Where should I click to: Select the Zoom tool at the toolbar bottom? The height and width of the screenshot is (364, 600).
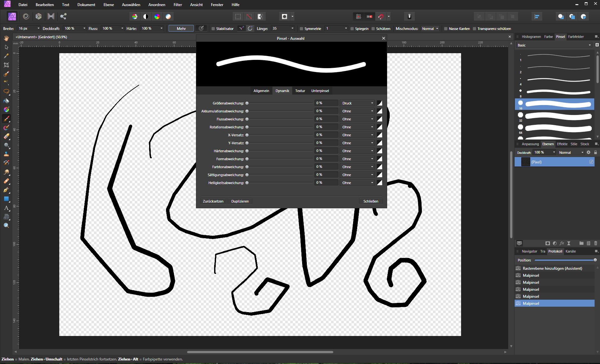pos(6,225)
